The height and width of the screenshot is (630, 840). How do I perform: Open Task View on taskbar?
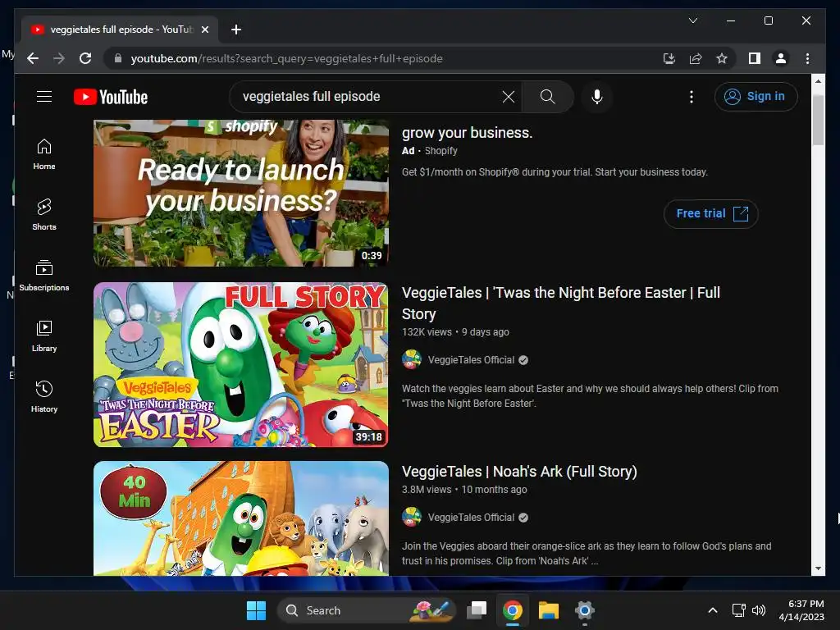pyautogui.click(x=477, y=610)
